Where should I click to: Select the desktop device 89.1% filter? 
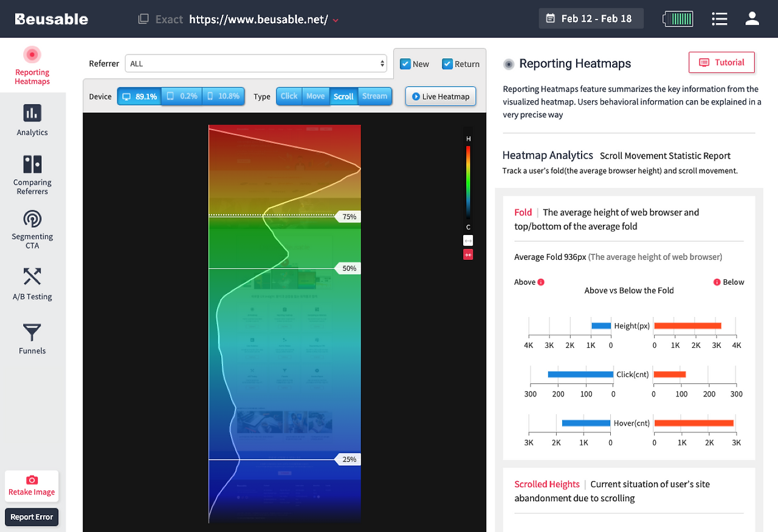[x=139, y=97]
